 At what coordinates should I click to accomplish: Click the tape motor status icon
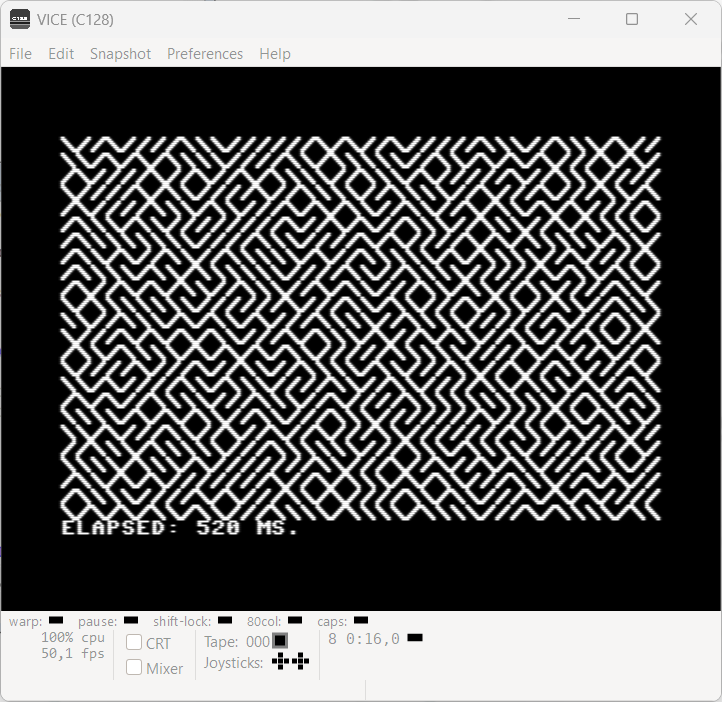(280, 641)
